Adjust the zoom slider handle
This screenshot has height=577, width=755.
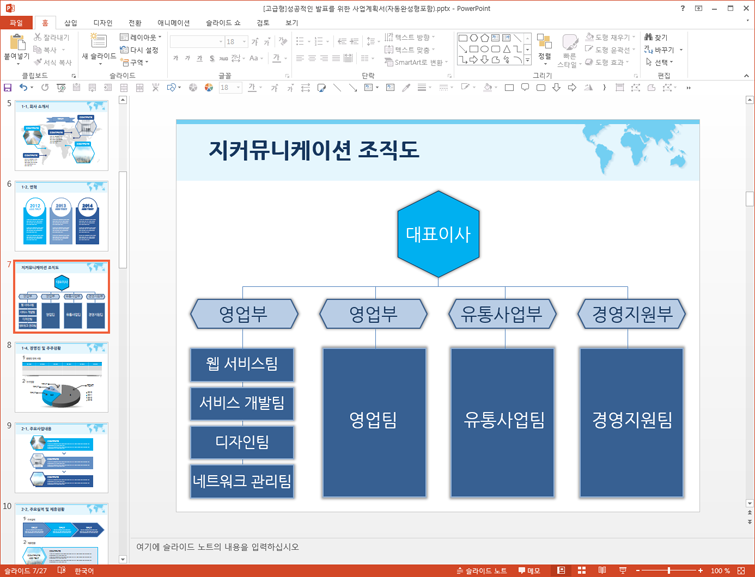click(668, 571)
